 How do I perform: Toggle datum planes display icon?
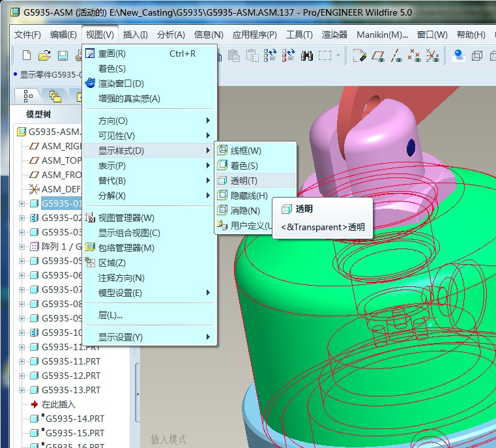(x=378, y=56)
